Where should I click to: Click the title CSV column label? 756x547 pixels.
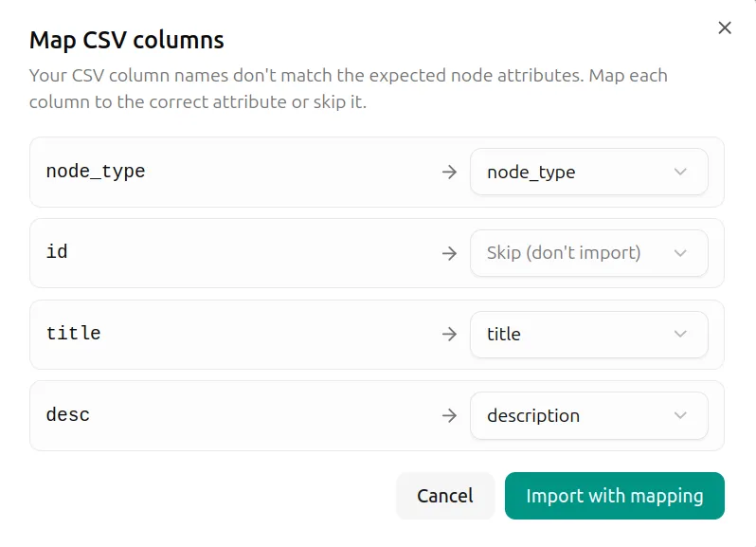point(73,334)
